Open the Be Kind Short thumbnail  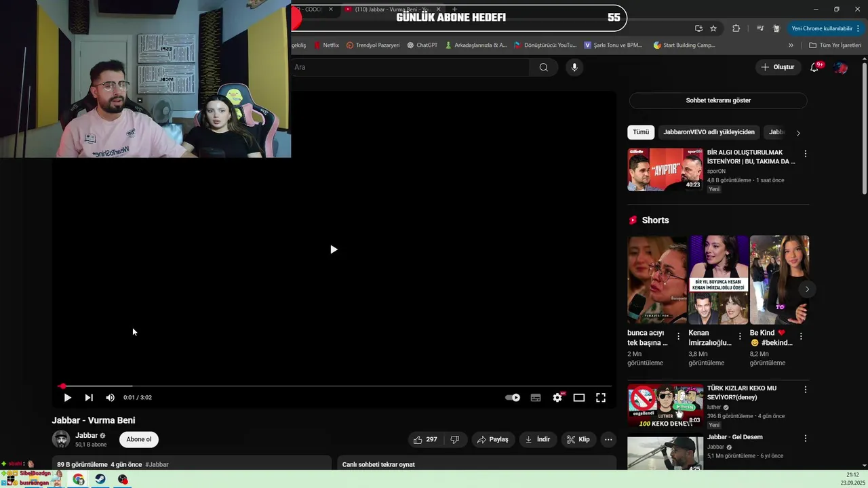pos(780,279)
